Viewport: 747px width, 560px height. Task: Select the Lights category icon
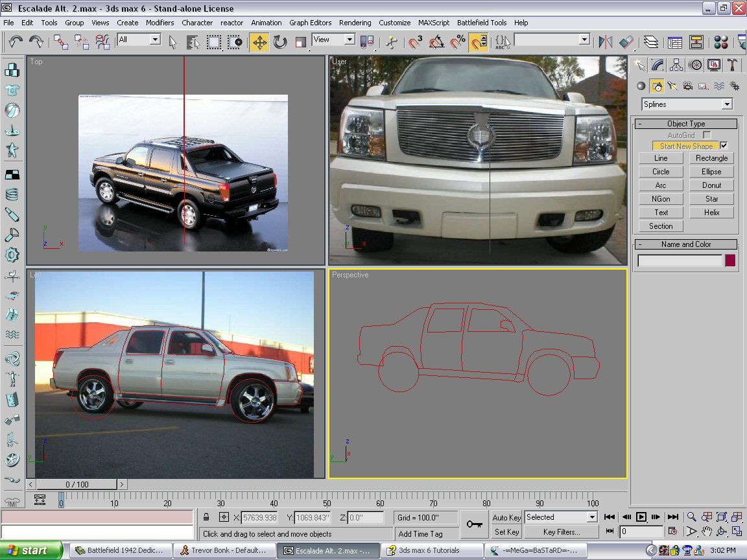pos(672,86)
